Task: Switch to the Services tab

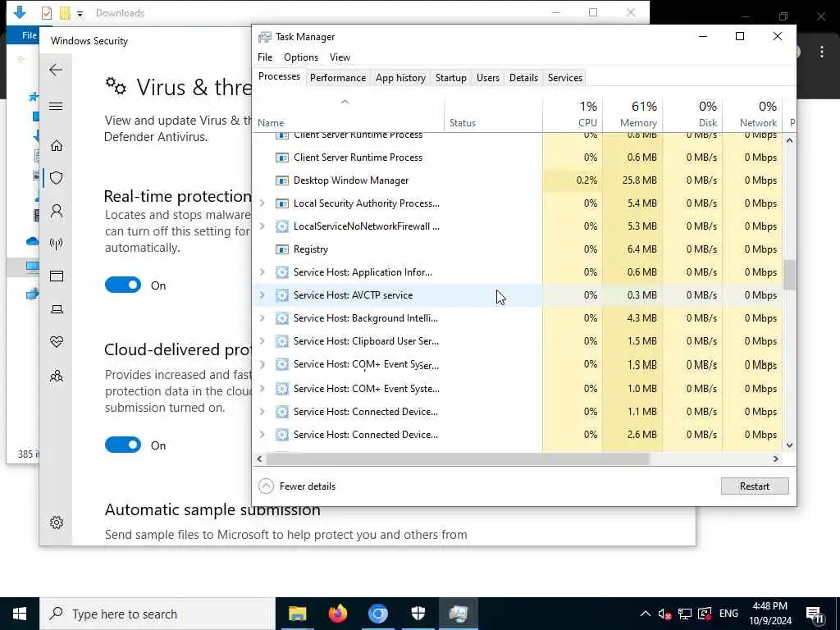Action: pyautogui.click(x=564, y=78)
